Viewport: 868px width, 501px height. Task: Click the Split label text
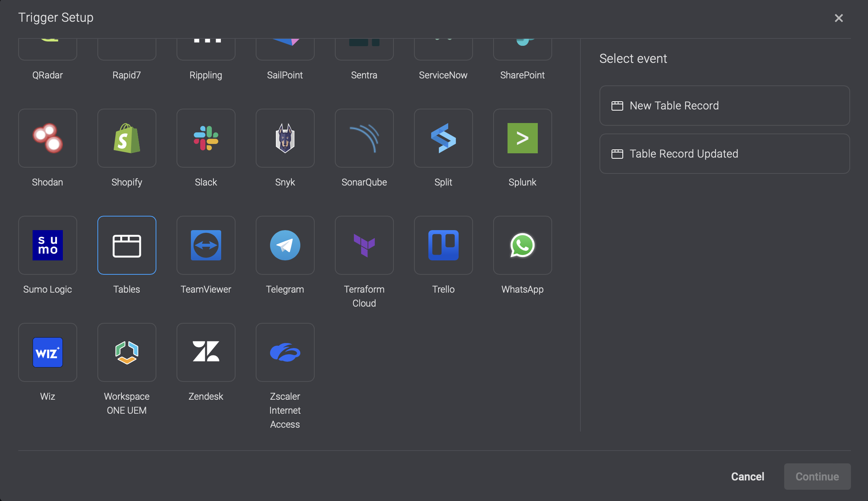[444, 182]
